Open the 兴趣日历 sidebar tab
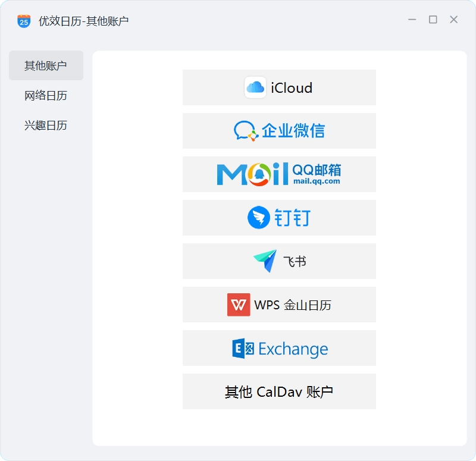Screen dimensions: 476x461 (46, 126)
